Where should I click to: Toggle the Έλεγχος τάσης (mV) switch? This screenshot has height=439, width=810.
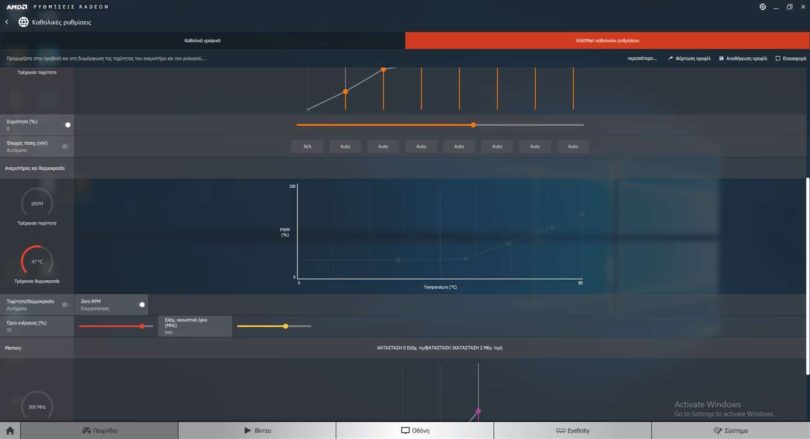click(x=65, y=147)
